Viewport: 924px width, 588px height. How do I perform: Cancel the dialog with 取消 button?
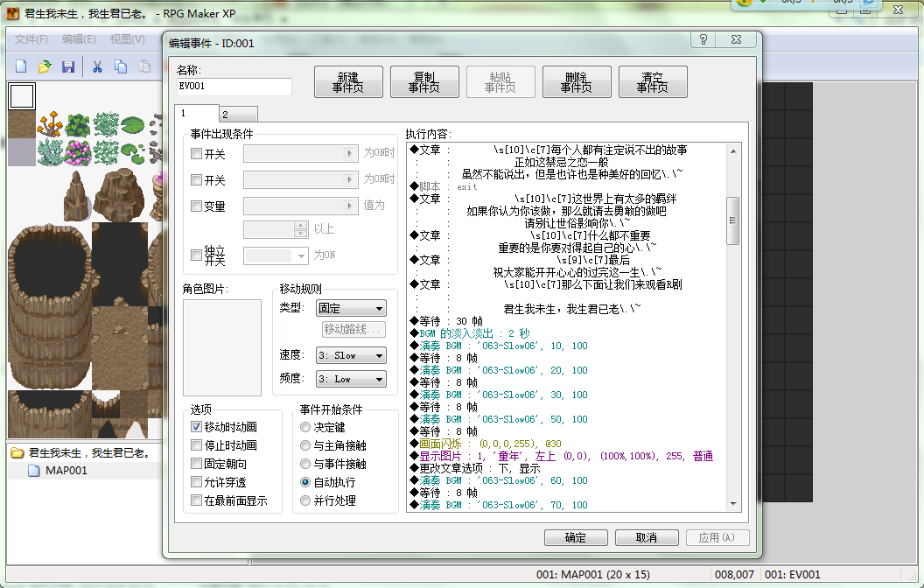[x=647, y=537]
